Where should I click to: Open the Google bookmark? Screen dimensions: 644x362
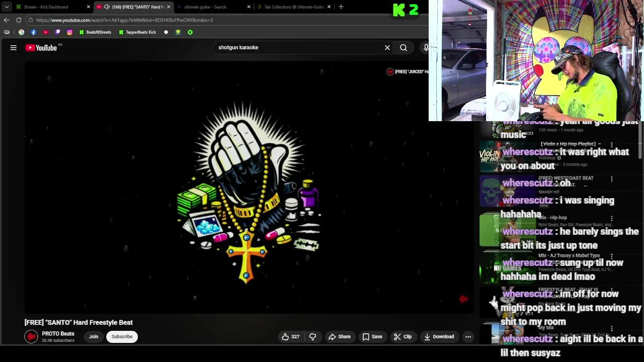pos(21,32)
